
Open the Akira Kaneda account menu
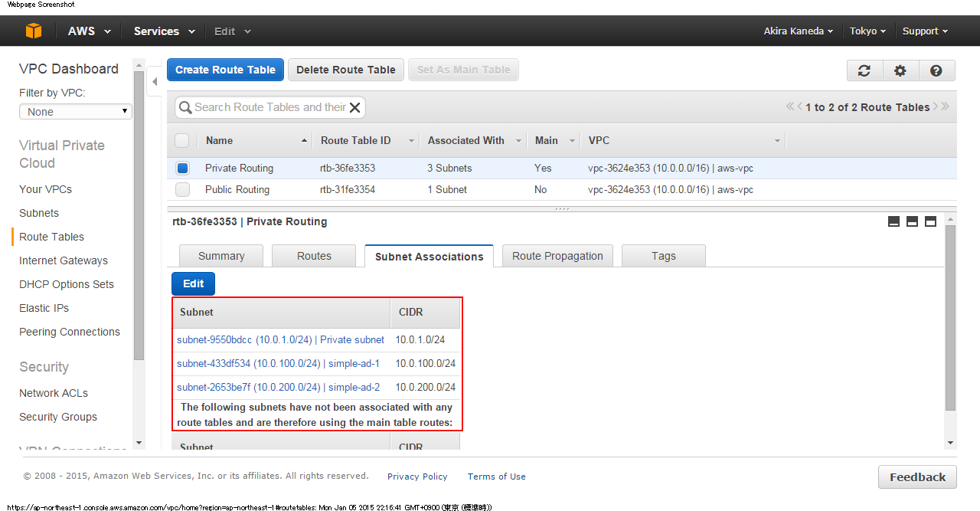coord(798,31)
